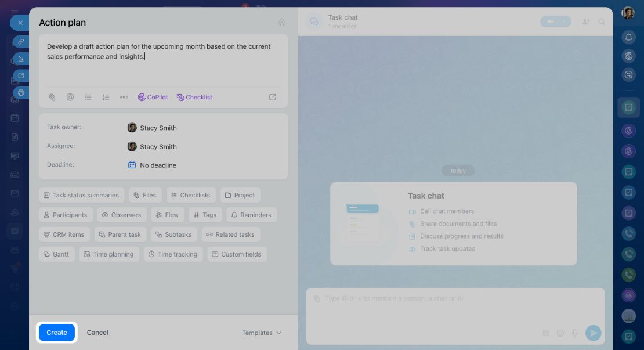This screenshot has width=644, height=350.
Task: Open the deadline calendar icon
Action: coord(132,165)
